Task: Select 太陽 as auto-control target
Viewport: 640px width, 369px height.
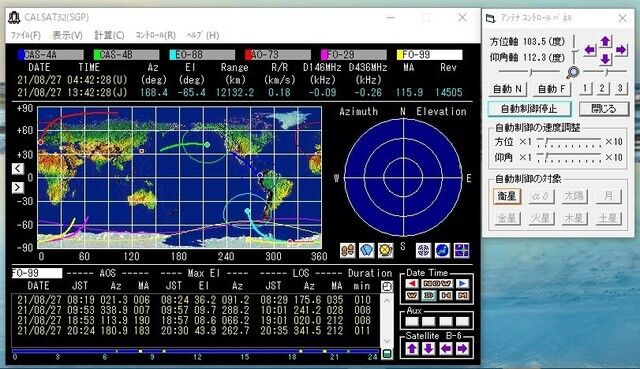Action: (574, 196)
